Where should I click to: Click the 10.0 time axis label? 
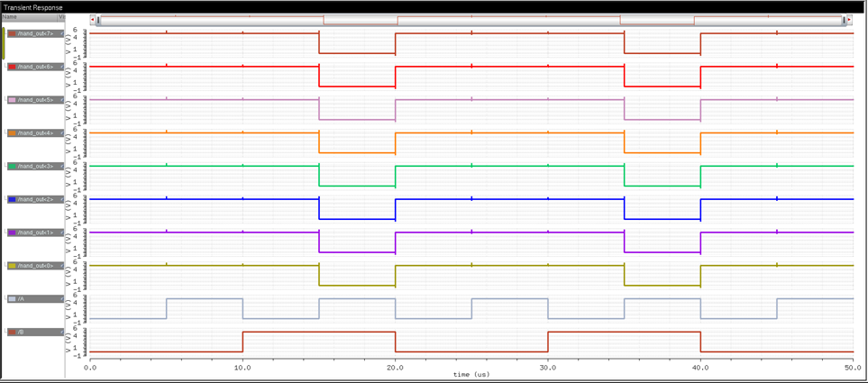point(242,367)
